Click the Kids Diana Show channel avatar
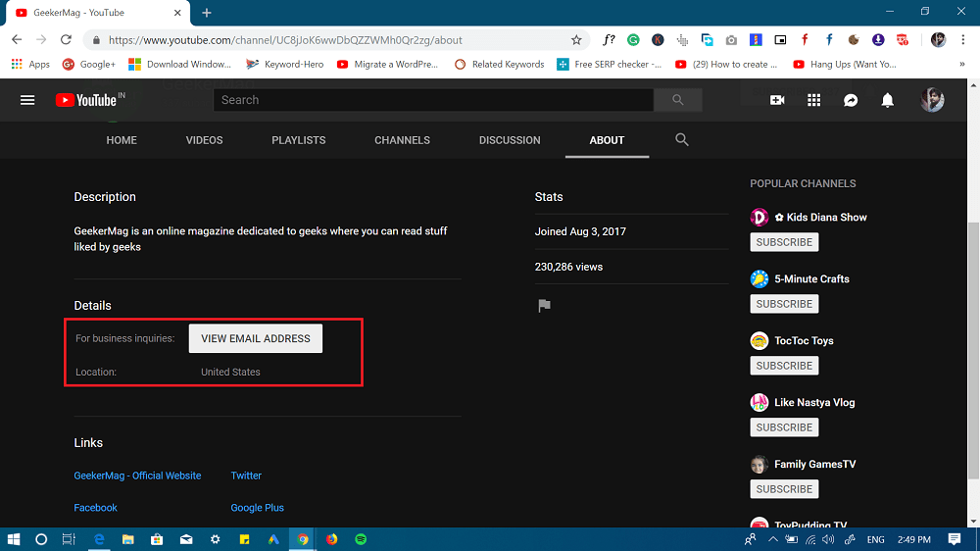Image resolution: width=980 pixels, height=551 pixels. coord(759,217)
